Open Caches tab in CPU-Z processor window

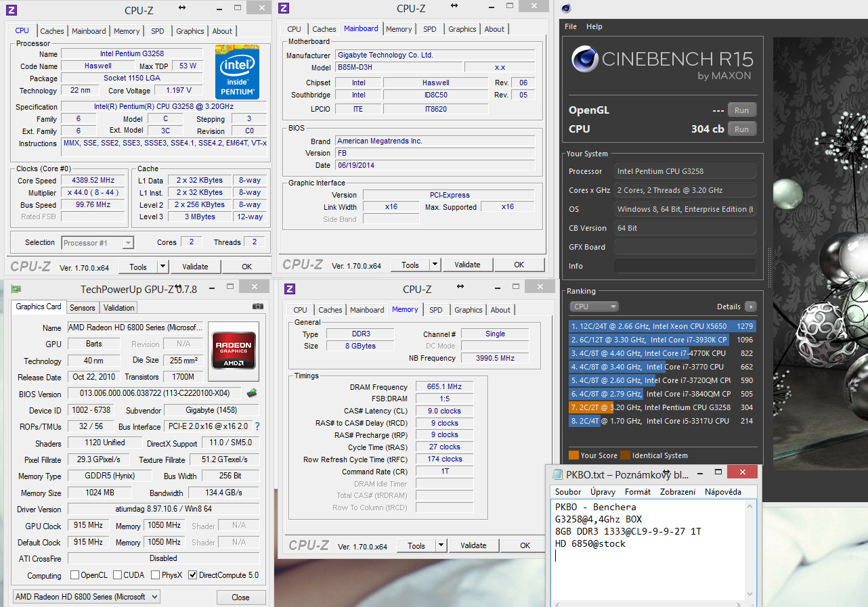pyautogui.click(x=52, y=31)
